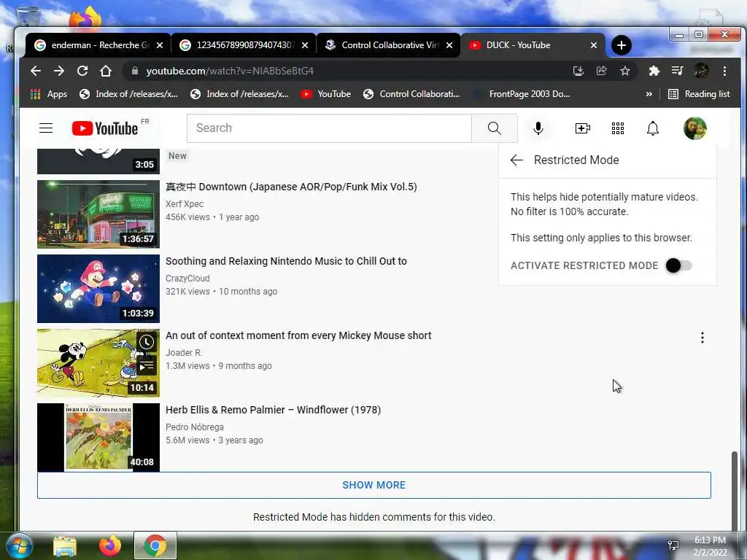
Task: Open the Chrome extensions puzzle icon
Action: point(654,71)
